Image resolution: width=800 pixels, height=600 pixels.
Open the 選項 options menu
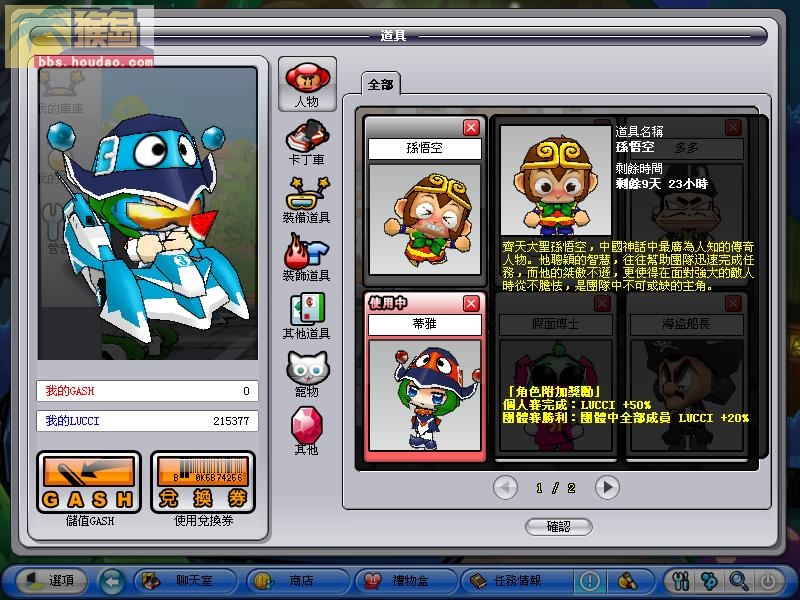[x=51, y=581]
